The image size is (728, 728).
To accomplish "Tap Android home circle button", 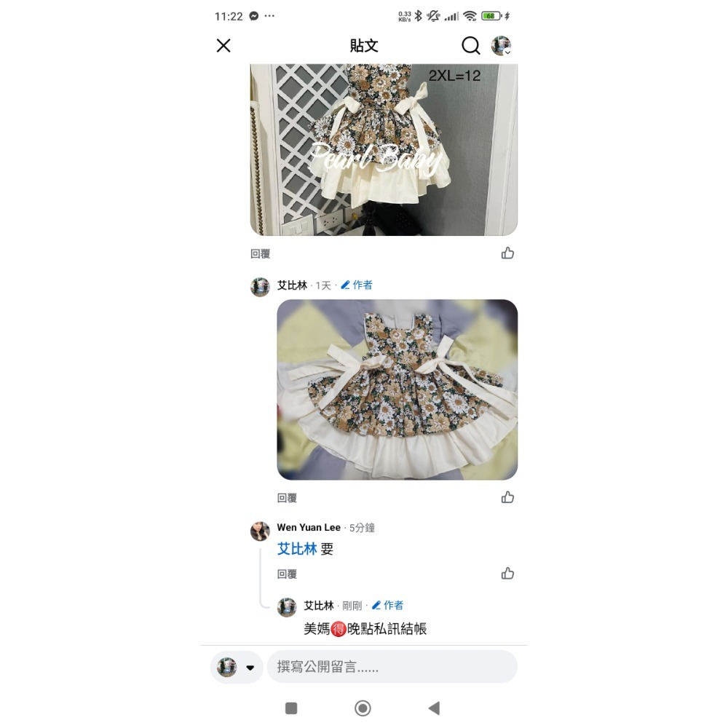I will (363, 708).
